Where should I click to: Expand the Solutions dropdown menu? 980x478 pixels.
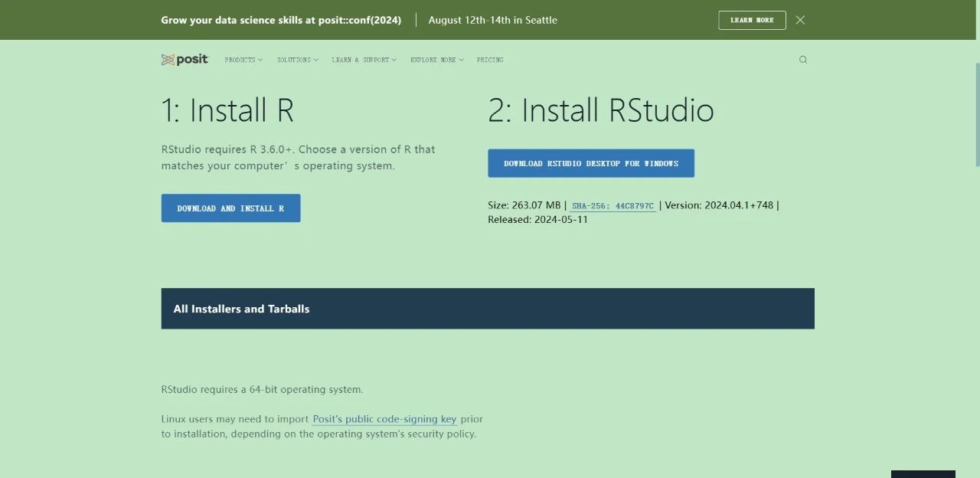(298, 60)
